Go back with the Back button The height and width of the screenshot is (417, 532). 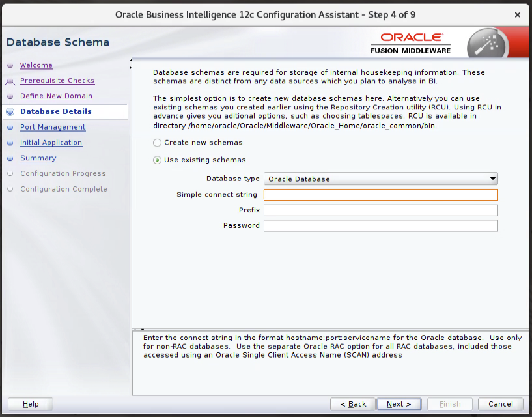pyautogui.click(x=353, y=404)
